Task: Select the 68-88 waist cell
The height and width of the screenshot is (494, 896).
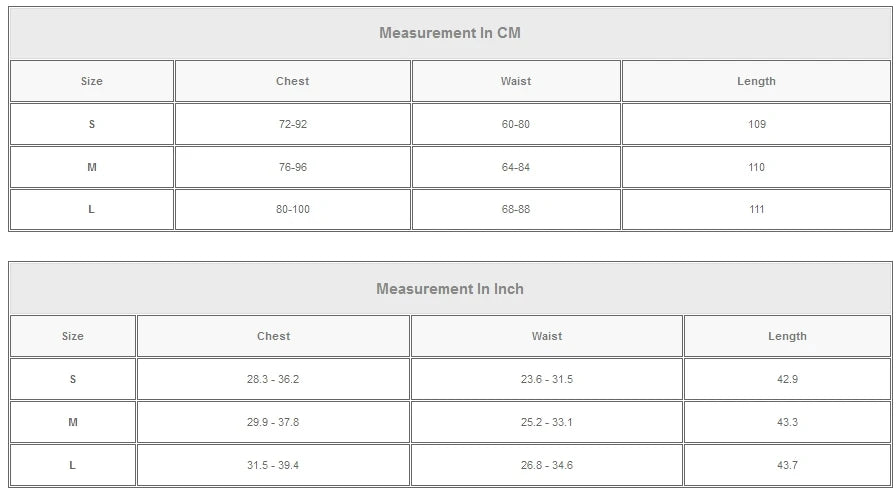Action: 516,210
